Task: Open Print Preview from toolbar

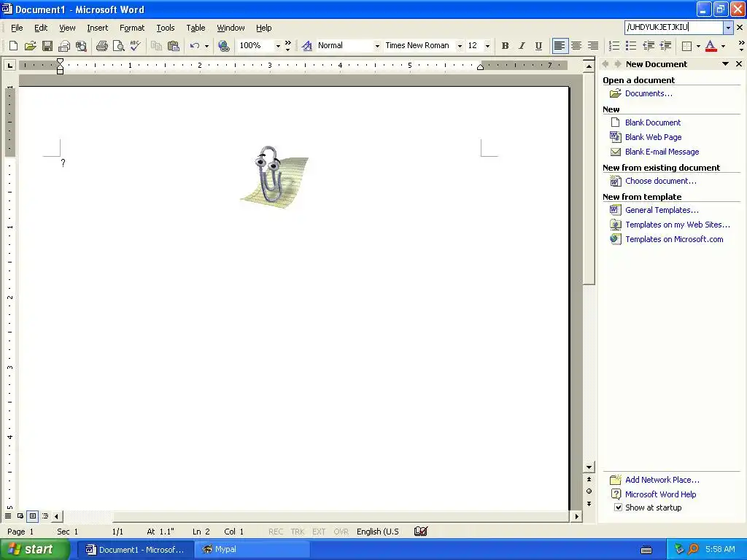Action: click(x=118, y=46)
